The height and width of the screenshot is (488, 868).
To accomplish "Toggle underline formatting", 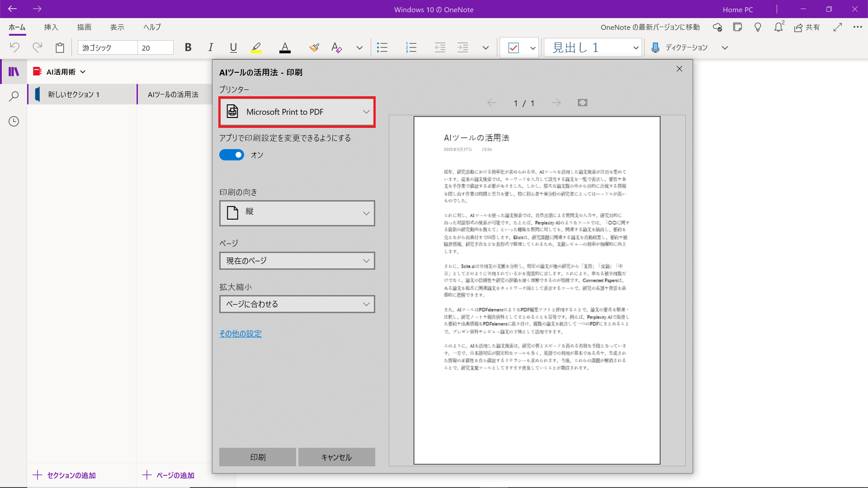I will point(233,47).
